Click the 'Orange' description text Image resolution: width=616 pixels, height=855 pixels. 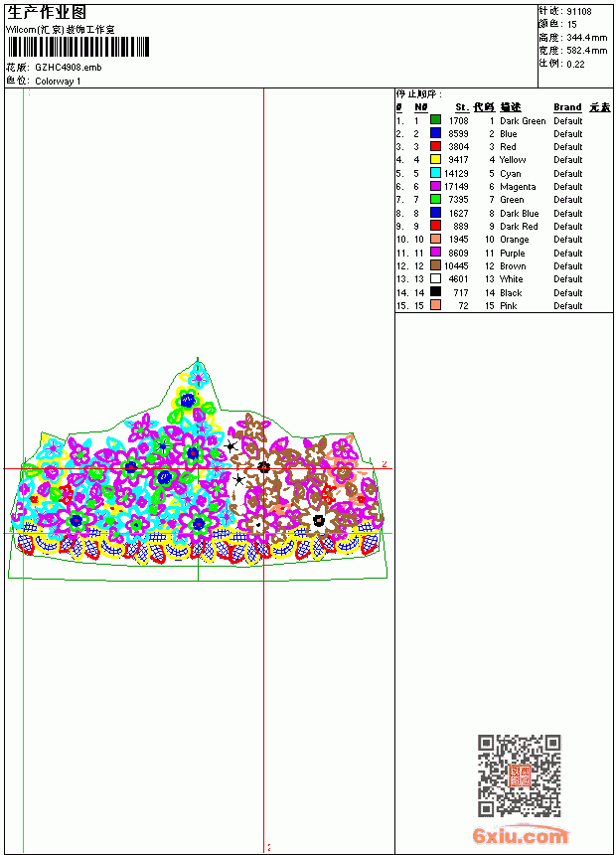point(514,240)
